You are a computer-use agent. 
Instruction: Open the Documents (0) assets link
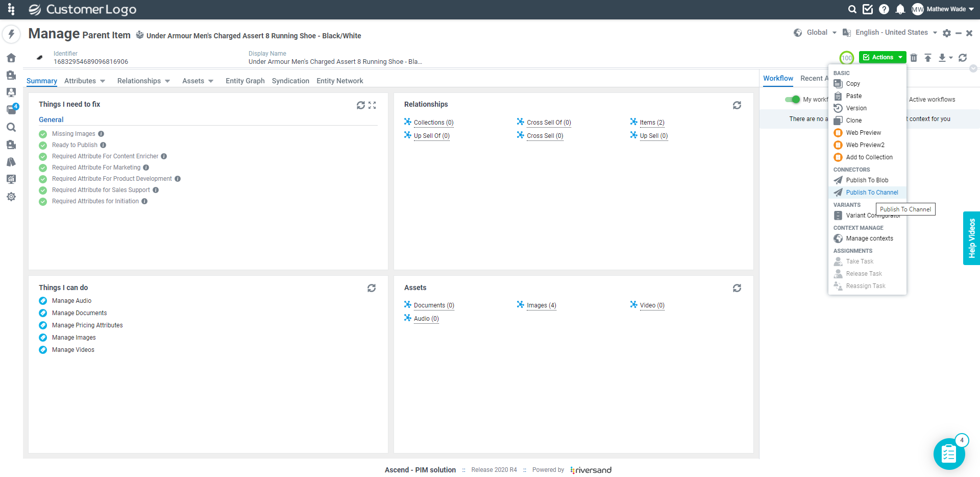[434, 305]
